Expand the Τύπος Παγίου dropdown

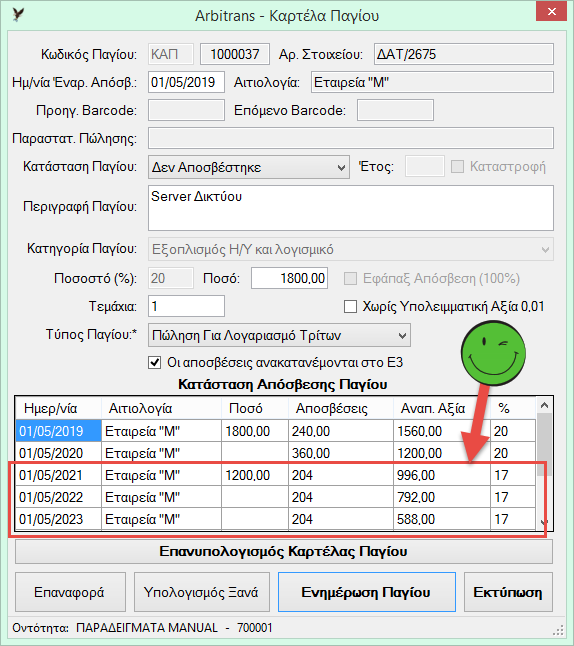click(x=279, y=335)
